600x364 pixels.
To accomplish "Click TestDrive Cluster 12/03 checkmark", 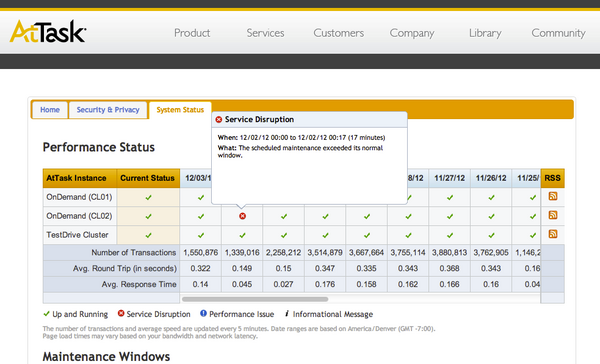I will click(x=201, y=235).
